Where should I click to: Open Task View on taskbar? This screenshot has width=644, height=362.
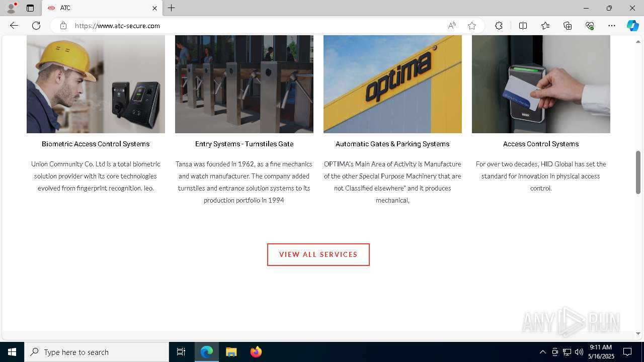181,352
